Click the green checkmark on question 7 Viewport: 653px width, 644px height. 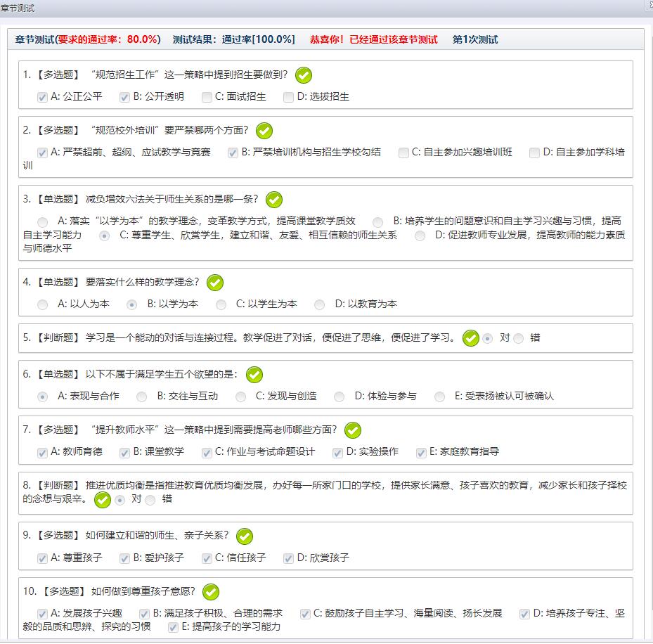(x=353, y=430)
